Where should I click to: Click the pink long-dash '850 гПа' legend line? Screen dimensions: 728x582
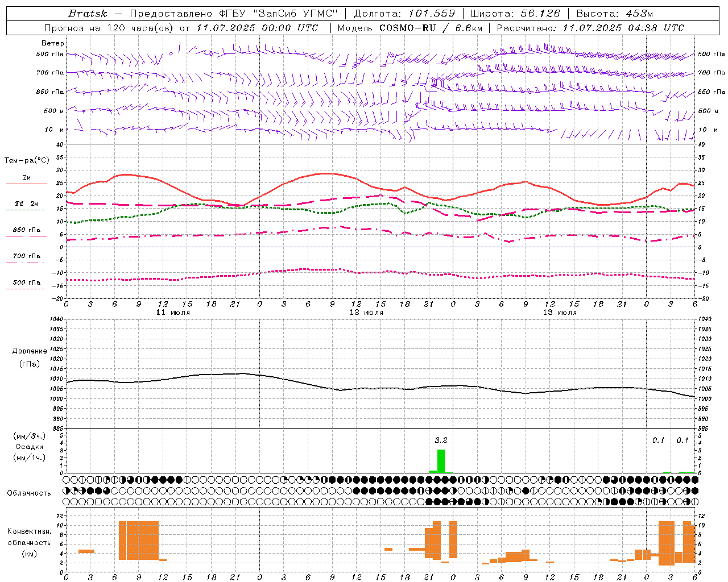26,236
